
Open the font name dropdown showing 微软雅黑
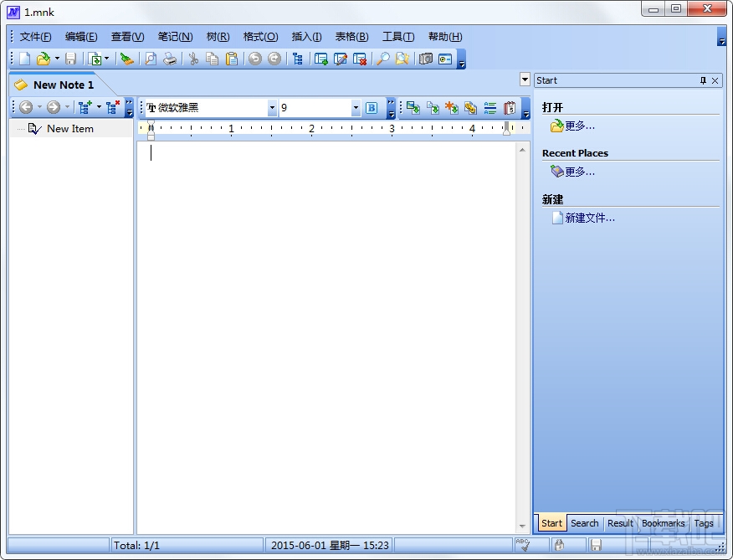(272, 108)
